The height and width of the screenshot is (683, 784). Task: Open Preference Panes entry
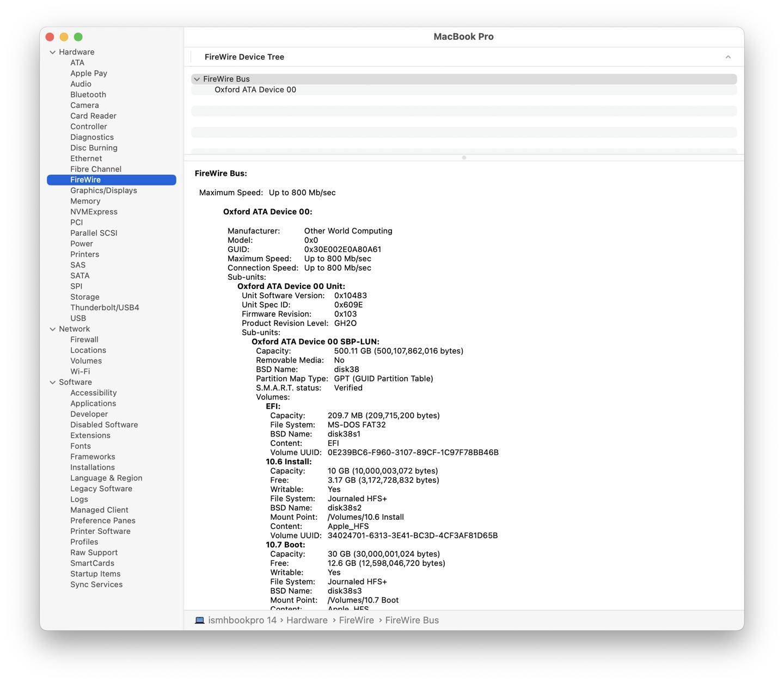(x=103, y=521)
